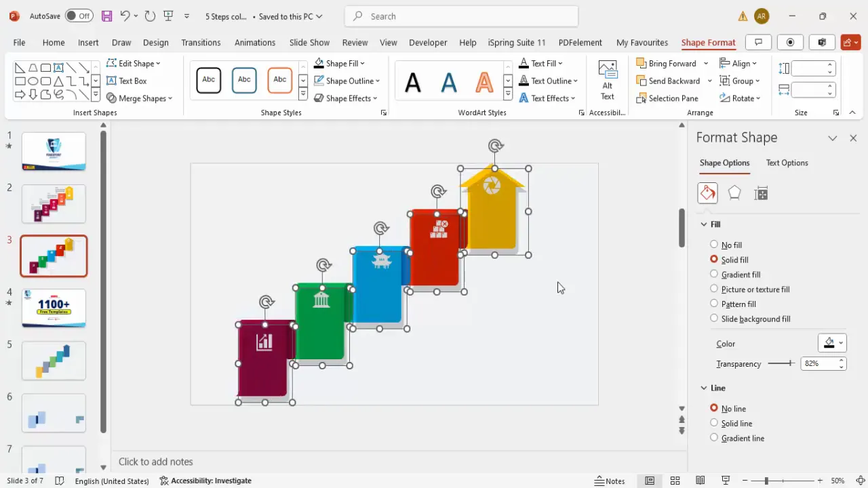This screenshot has height=488, width=868.
Task: Click the Comments icon at top right
Action: (759, 42)
